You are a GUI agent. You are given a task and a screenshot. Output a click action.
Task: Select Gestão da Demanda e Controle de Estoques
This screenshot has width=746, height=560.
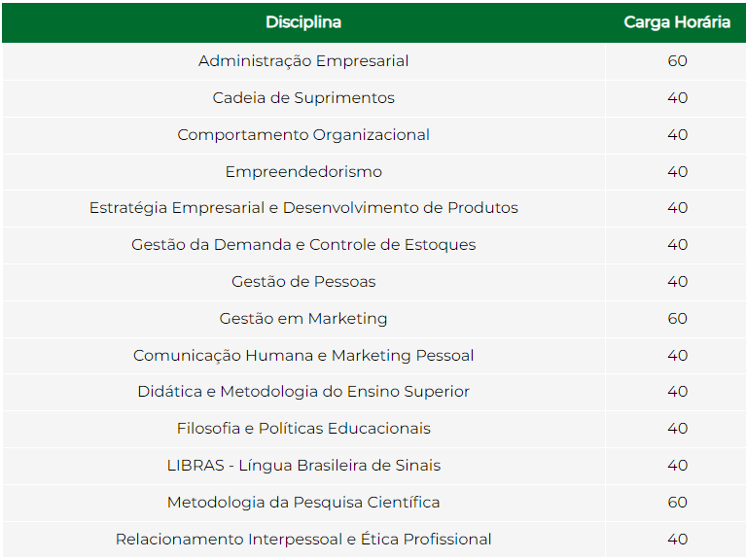(x=303, y=245)
